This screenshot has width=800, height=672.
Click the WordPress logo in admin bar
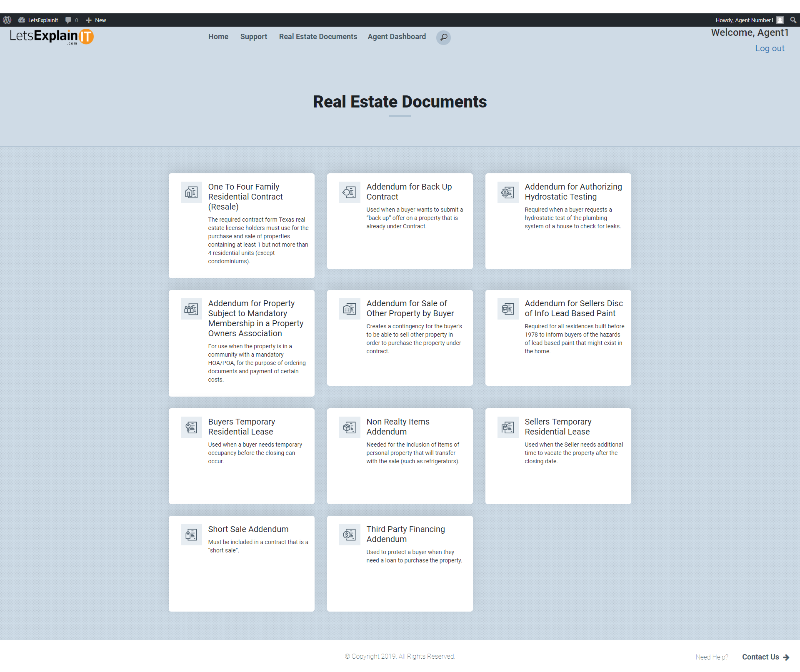point(7,20)
